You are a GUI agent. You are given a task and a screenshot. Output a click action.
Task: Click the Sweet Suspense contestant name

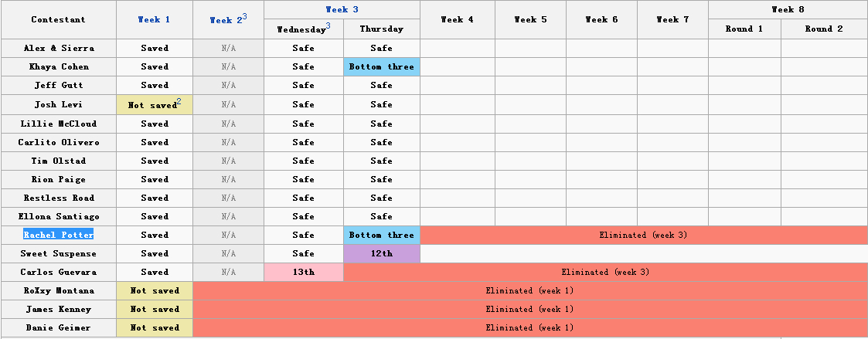(59, 253)
